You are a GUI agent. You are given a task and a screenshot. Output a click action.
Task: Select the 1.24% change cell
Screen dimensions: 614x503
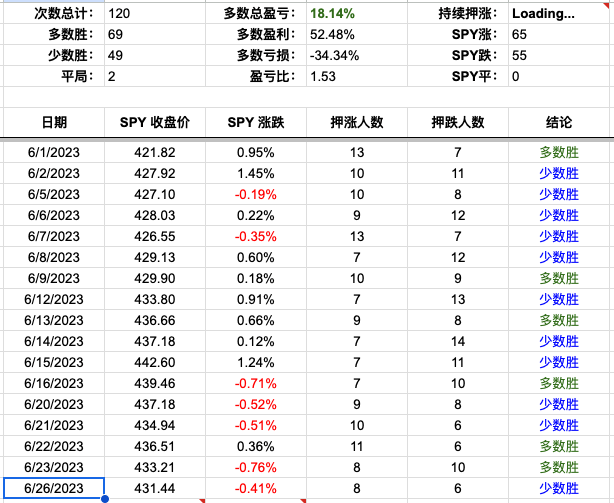[256, 362]
